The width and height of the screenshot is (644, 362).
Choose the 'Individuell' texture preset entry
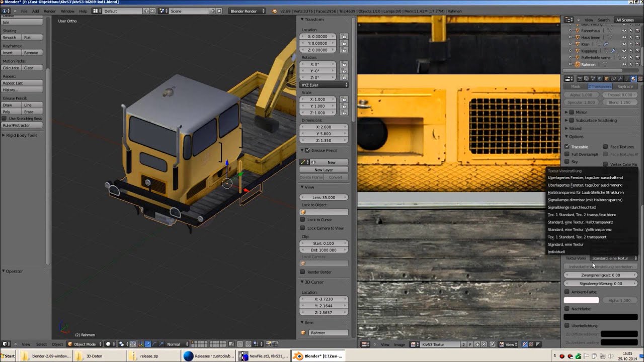tap(556, 252)
